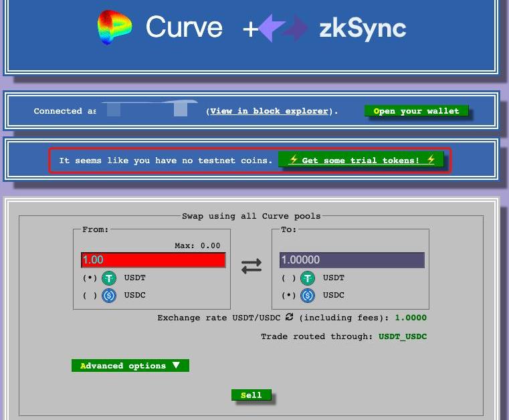509x420 pixels.
Task: Click the USDC coin icon under From
Action: coord(109,296)
